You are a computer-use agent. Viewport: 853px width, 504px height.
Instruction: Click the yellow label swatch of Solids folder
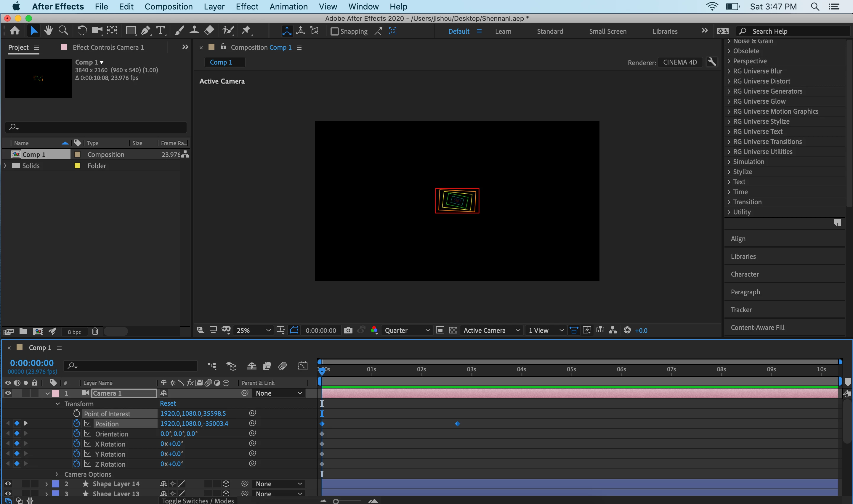(77, 166)
